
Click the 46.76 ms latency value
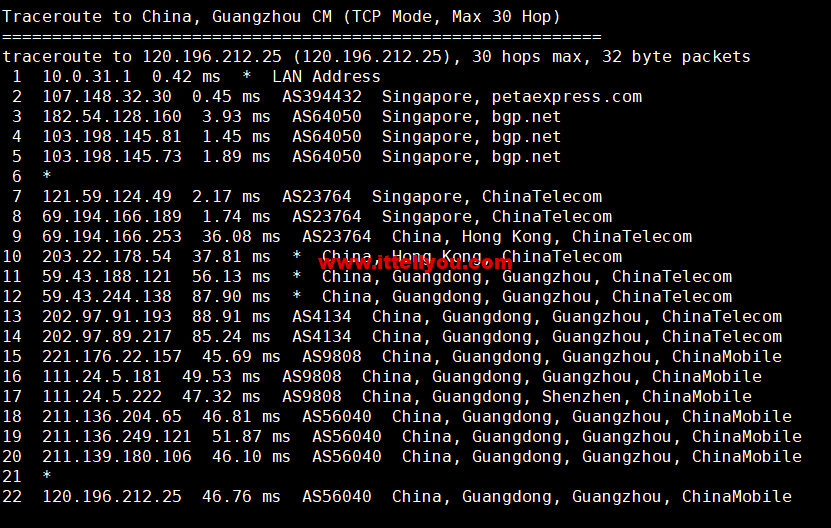(x=241, y=497)
